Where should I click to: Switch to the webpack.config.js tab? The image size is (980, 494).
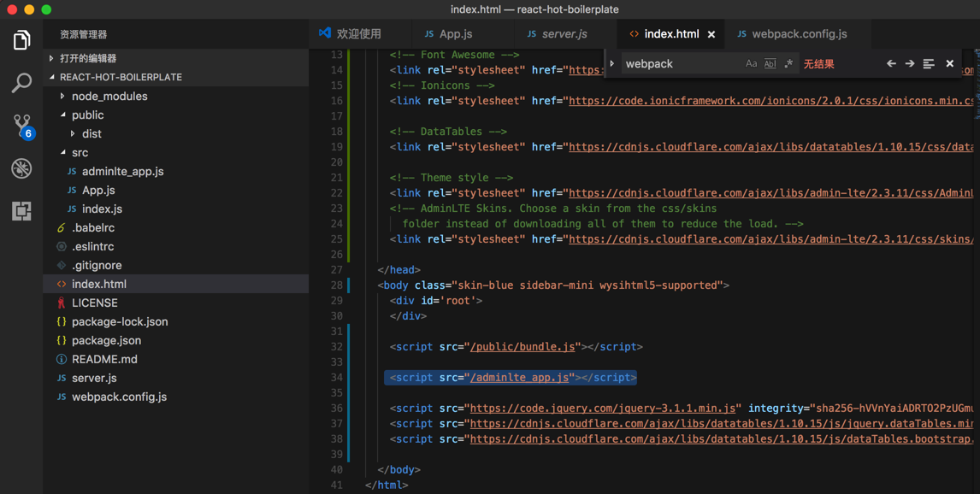(799, 34)
